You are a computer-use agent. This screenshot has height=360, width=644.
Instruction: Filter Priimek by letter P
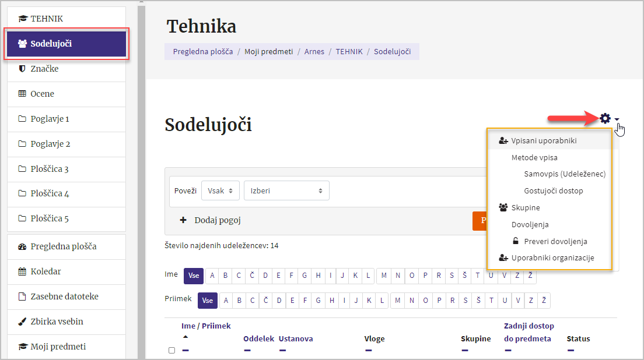click(x=439, y=301)
